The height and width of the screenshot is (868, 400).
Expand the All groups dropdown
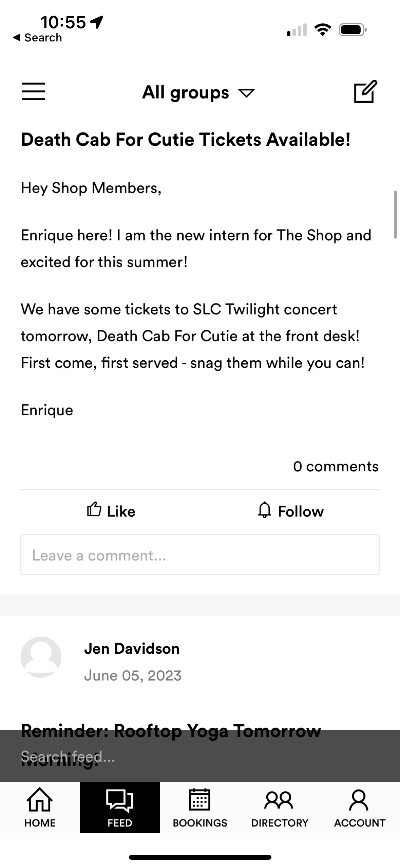point(198,92)
